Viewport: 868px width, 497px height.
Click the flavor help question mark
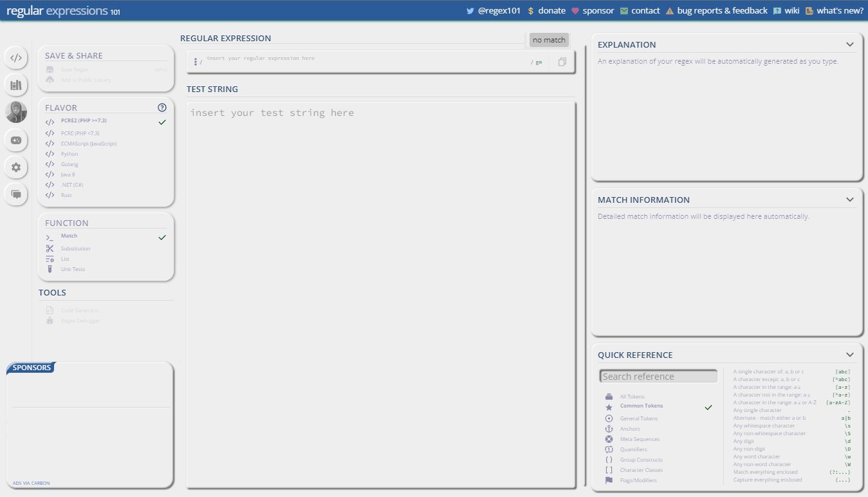pos(162,108)
